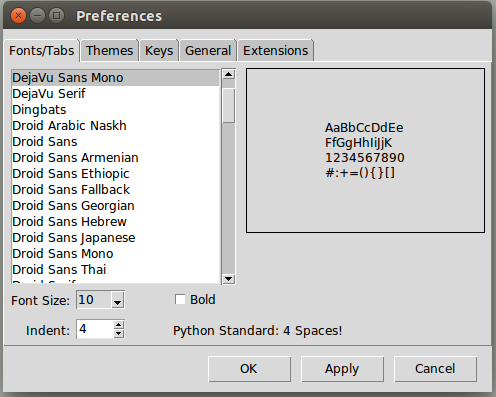Switch to the Themes tab

click(x=109, y=51)
